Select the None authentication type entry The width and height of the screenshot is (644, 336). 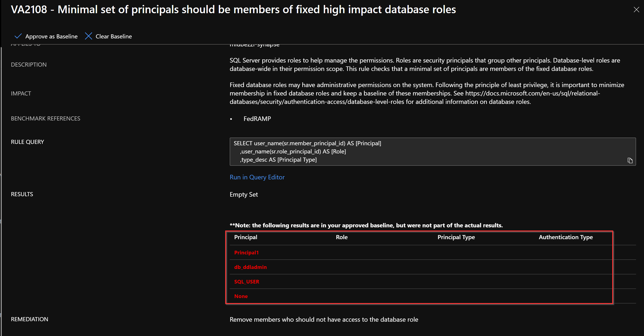pos(241,296)
